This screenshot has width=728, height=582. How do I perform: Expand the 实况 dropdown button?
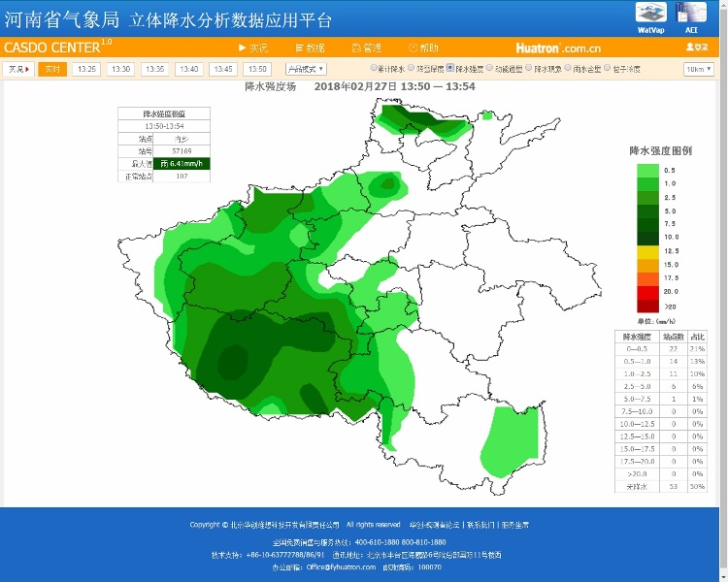tap(18, 69)
